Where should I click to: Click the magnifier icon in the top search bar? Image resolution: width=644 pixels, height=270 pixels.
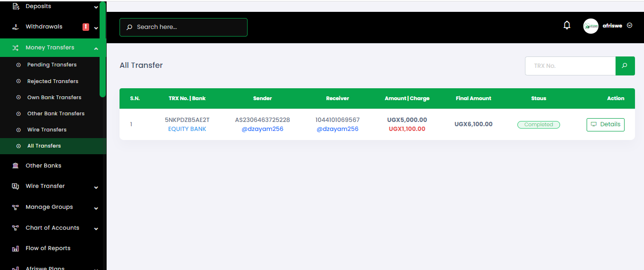129,28
